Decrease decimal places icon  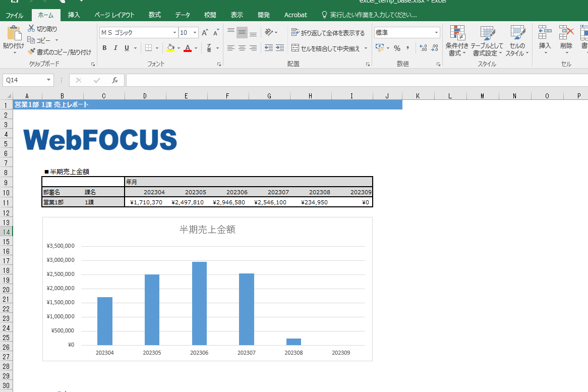tap(435, 48)
